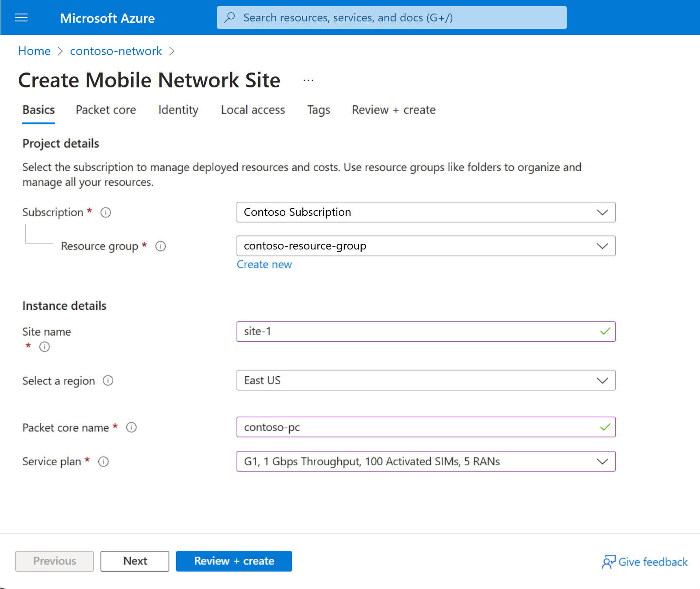Open the Service plan dropdown
This screenshot has width=700, height=589.
pos(603,461)
